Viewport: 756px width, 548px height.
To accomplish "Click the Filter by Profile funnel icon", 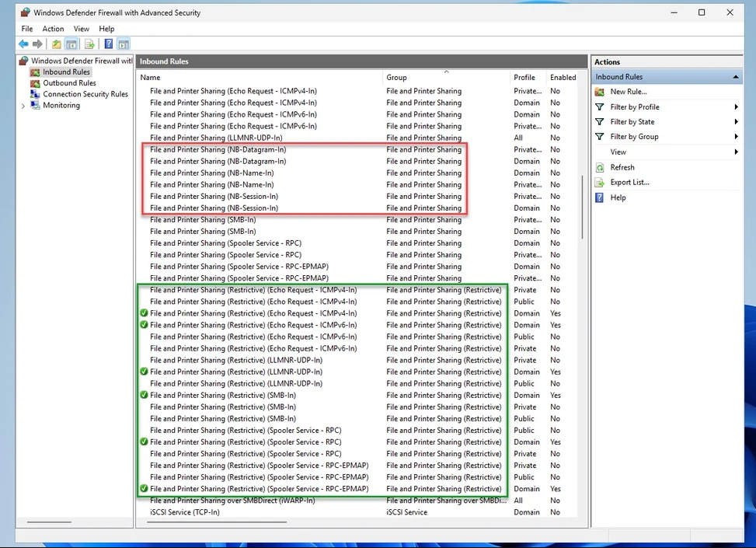I will pos(599,107).
